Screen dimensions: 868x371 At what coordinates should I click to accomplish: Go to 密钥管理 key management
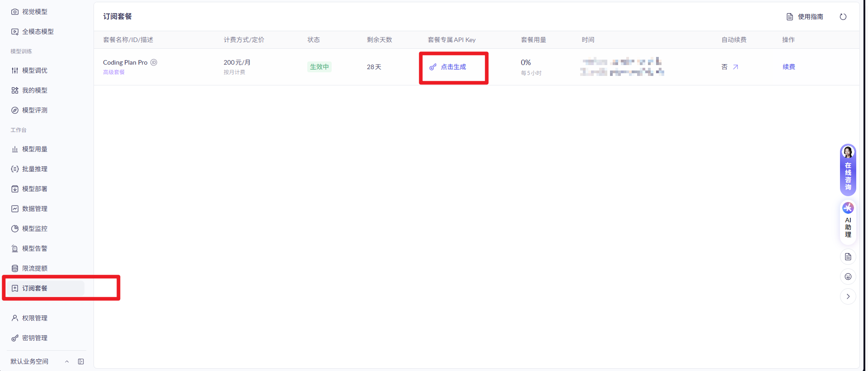(34, 338)
